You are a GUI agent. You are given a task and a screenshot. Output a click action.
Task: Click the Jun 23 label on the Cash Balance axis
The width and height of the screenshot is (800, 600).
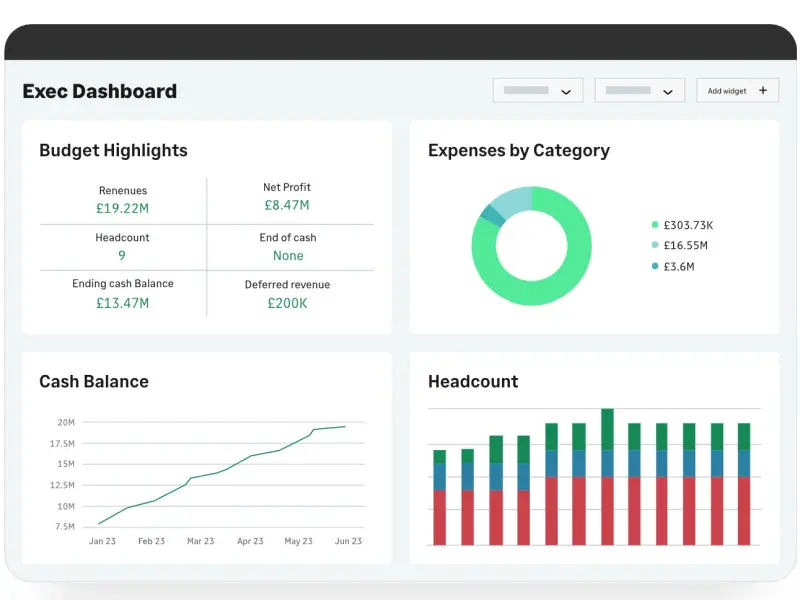click(x=348, y=541)
